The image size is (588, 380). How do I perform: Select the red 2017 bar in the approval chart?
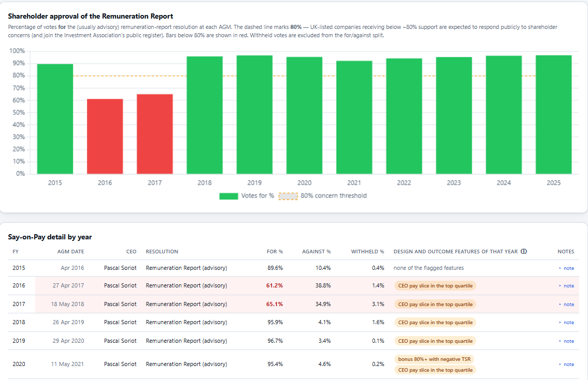pyautogui.click(x=155, y=134)
